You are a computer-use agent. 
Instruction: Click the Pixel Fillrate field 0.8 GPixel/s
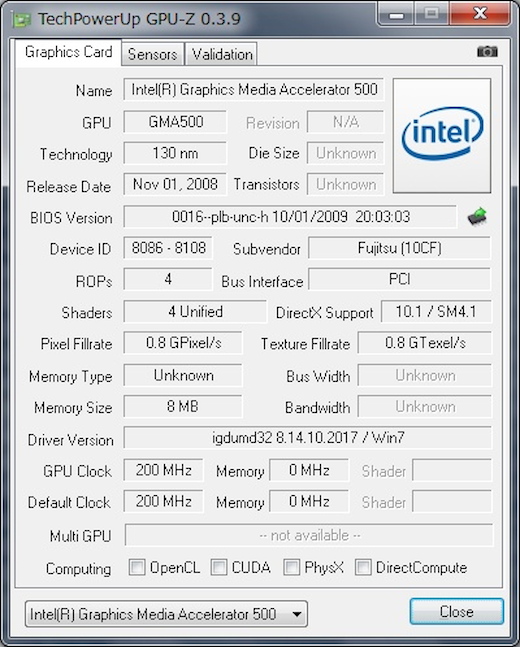pyautogui.click(x=183, y=343)
